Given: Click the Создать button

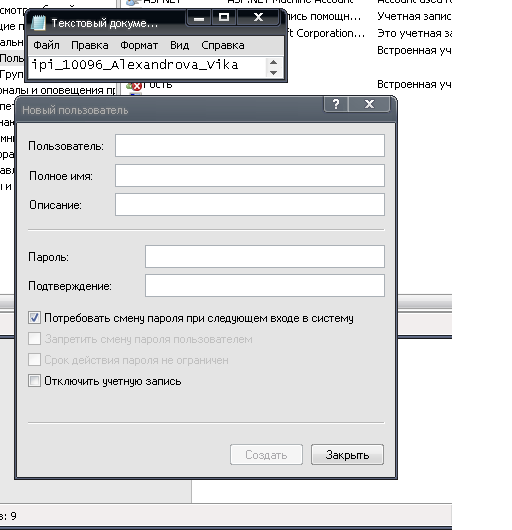Looking at the screenshot, I should [266, 455].
